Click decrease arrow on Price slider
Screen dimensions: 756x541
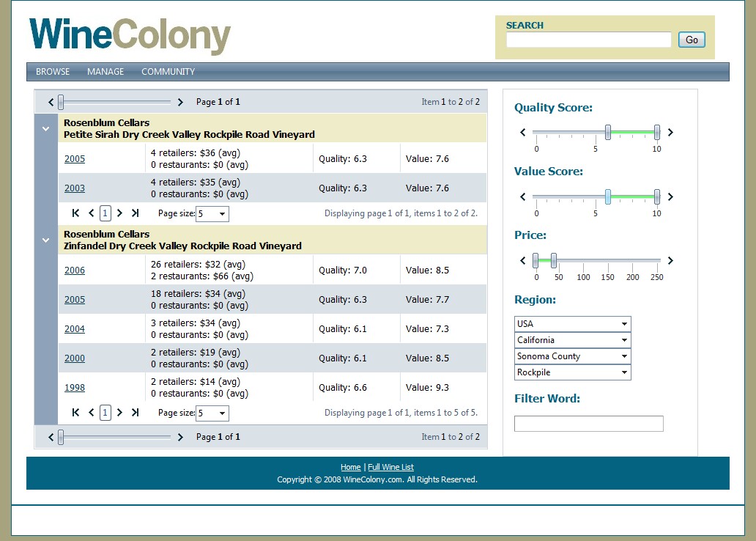523,261
